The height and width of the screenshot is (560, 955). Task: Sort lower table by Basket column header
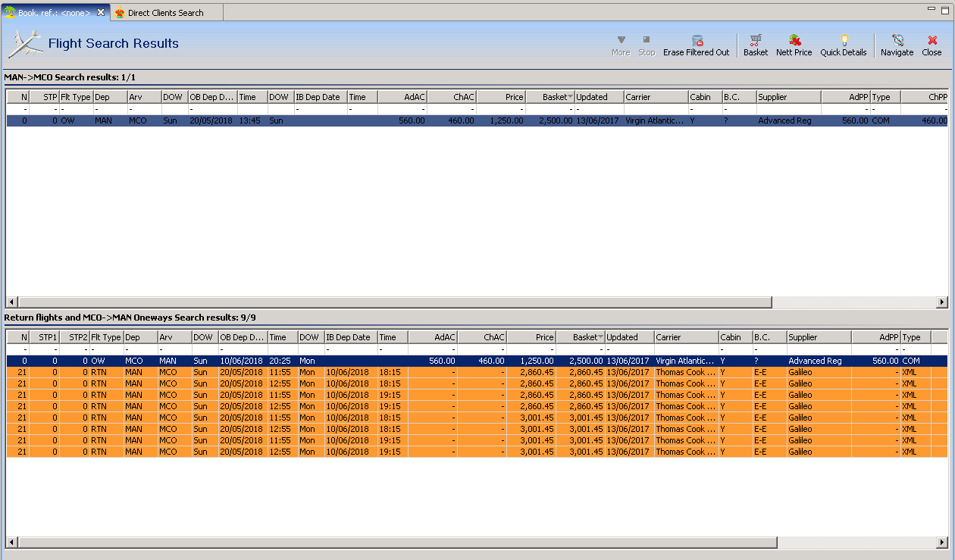point(580,337)
